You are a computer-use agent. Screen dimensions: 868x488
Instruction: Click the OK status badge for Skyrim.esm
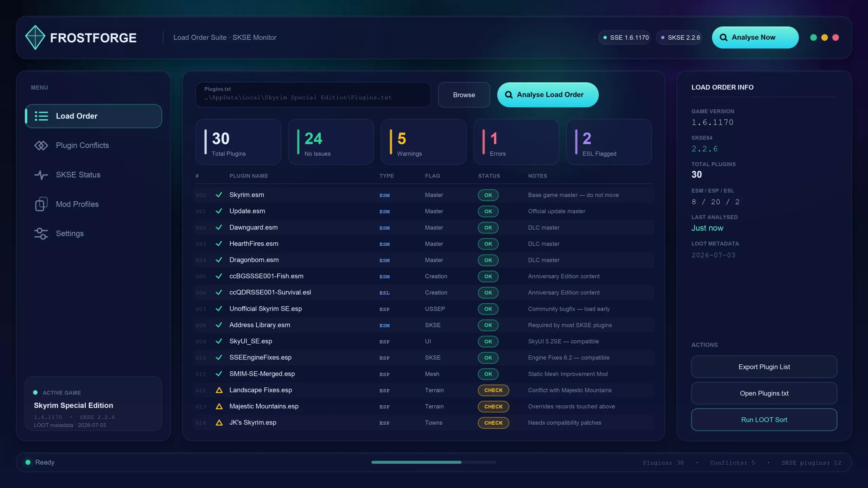pyautogui.click(x=488, y=195)
